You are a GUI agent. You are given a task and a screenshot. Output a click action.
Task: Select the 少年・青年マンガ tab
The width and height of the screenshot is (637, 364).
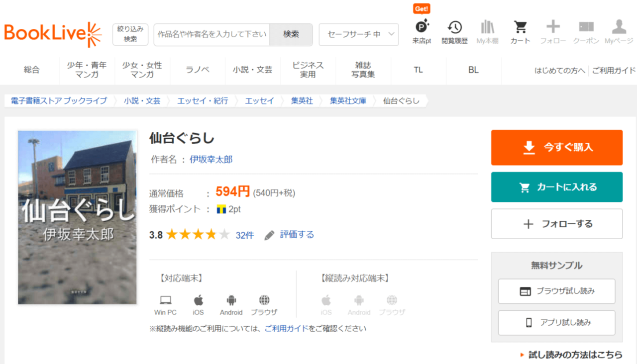pos(87,70)
